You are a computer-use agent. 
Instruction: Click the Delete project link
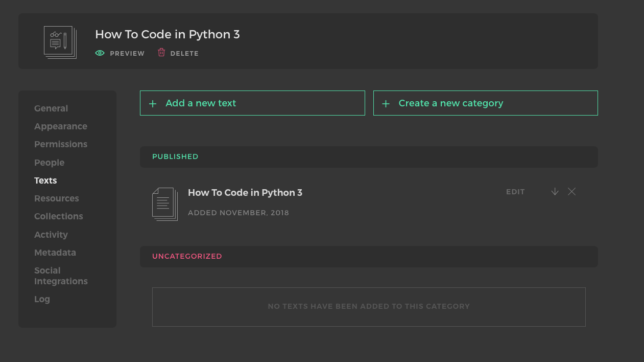[178, 53]
